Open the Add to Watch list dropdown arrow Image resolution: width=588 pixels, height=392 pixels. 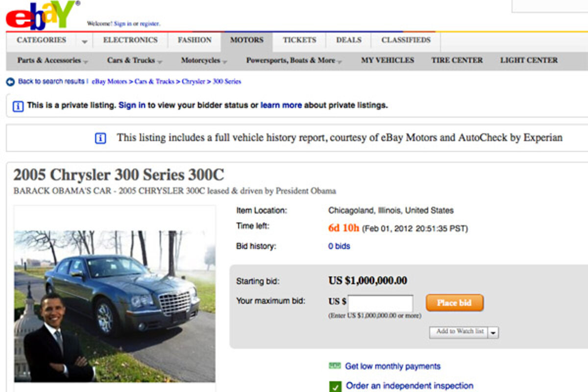point(493,332)
